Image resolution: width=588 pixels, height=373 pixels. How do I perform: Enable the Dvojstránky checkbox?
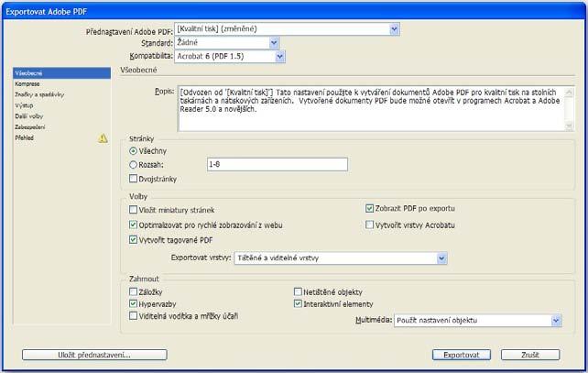pyautogui.click(x=133, y=179)
